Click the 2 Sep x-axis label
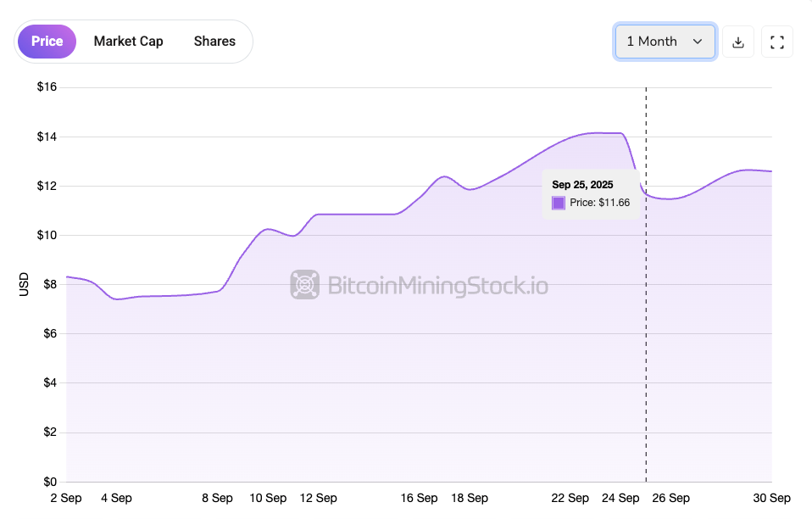The image size is (812, 519). (x=66, y=499)
